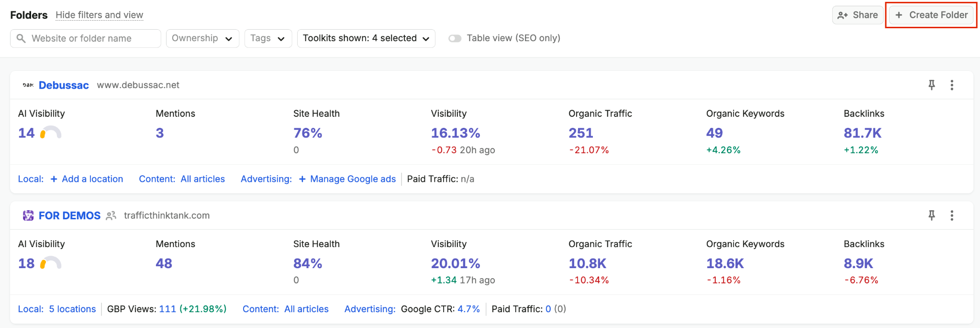Focus the Website or folder name search field
Image resolution: width=980 pixels, height=328 pixels.
(86, 38)
